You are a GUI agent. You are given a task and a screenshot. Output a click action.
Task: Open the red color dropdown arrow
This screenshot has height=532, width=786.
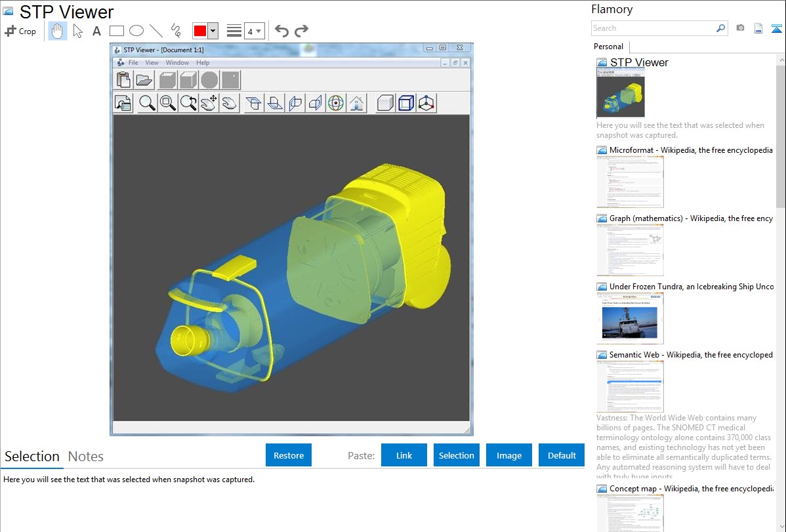pyautogui.click(x=213, y=31)
